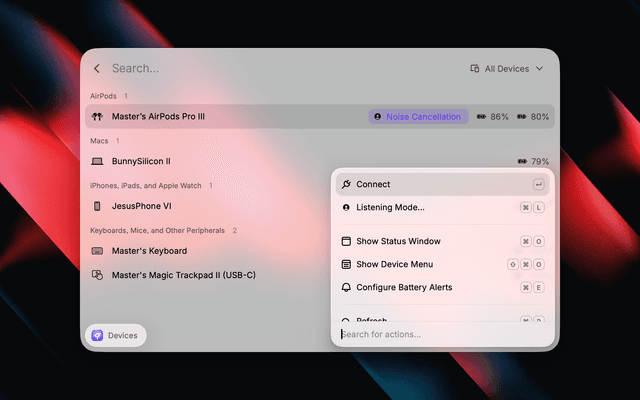Click the Devices button at bottom left
Viewport: 640px width, 400px height.
(116, 336)
